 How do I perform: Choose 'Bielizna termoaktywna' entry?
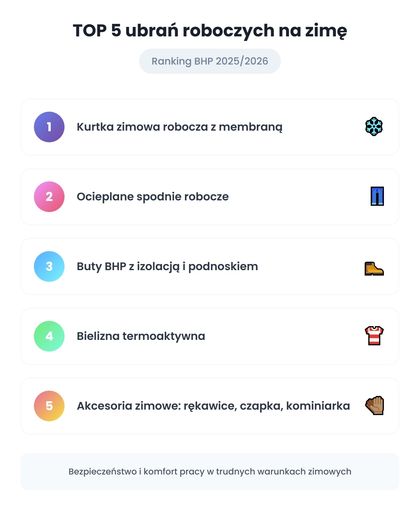click(141, 336)
